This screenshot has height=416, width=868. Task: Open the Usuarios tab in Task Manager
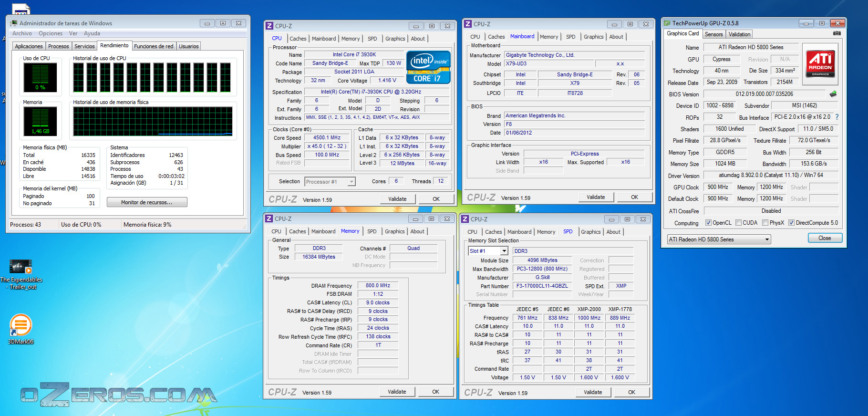pyautogui.click(x=189, y=46)
